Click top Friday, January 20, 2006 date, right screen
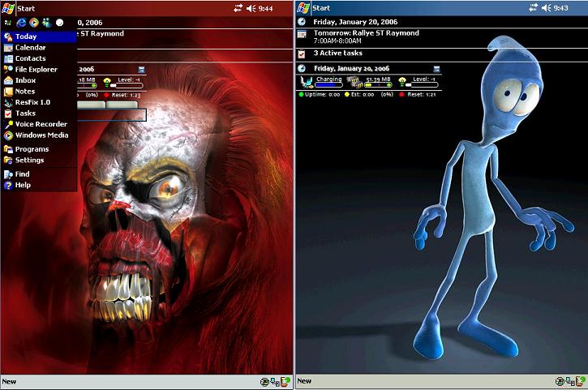The image size is (588, 390). click(355, 22)
